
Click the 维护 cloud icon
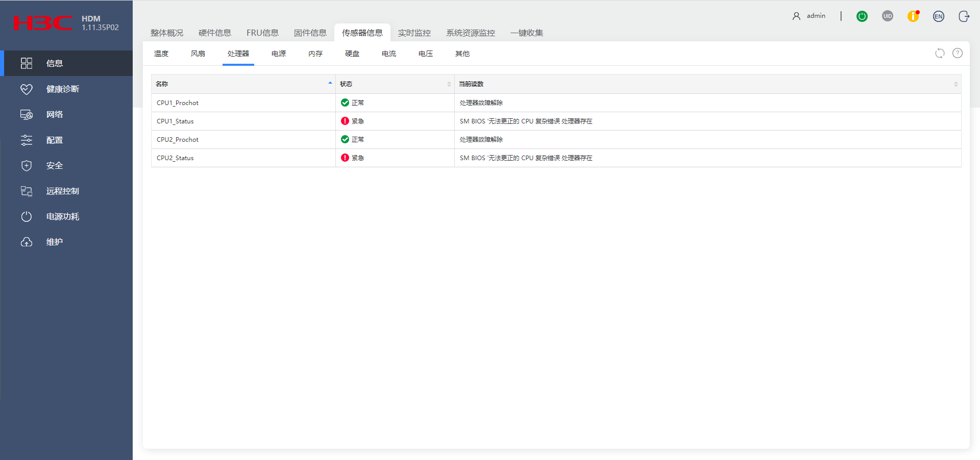27,242
